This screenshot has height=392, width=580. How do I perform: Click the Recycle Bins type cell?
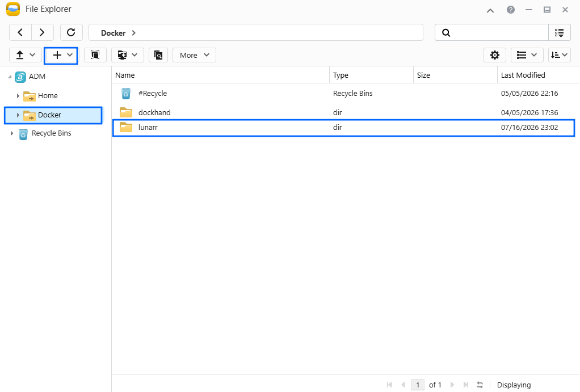point(352,94)
